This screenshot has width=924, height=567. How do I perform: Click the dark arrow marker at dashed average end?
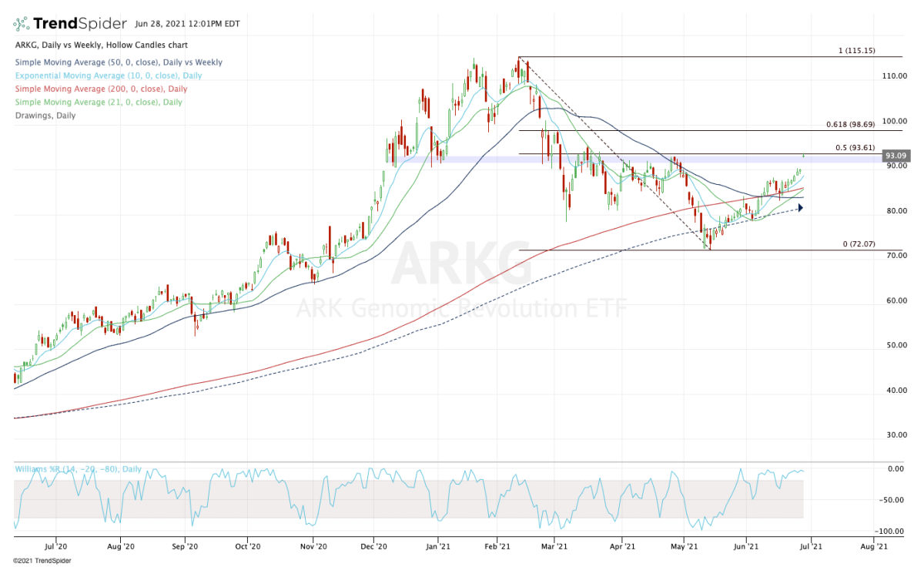coord(799,208)
